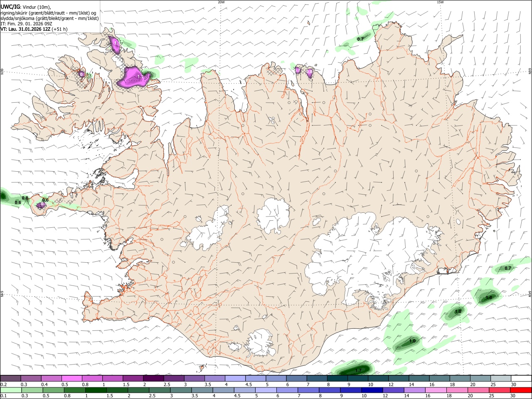The height and width of the screenshot is (399, 532).
Task: Click lower legend swatch between 1 and 1.5
Action: (95, 390)
